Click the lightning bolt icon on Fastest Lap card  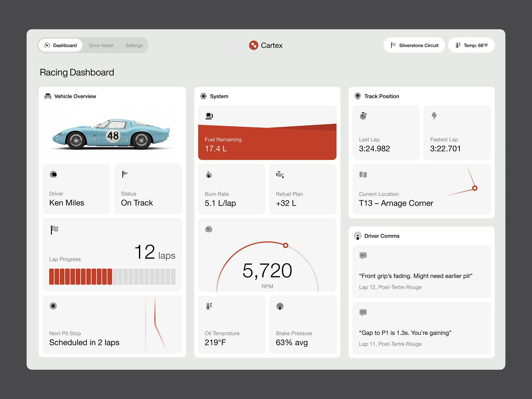pos(434,116)
